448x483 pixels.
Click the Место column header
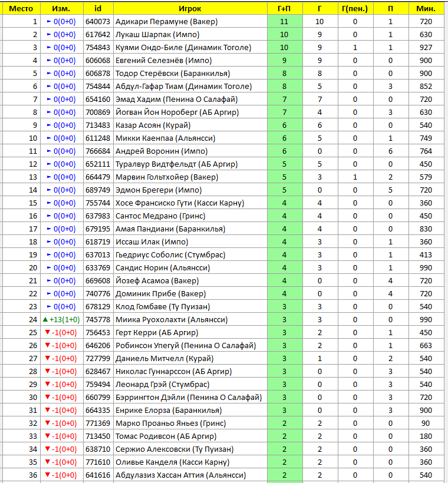click(21, 9)
